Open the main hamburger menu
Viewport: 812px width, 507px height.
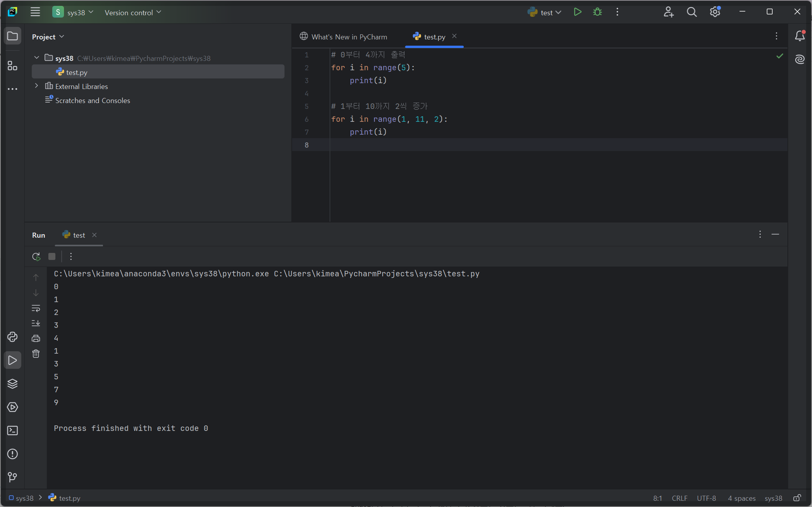[35, 12]
